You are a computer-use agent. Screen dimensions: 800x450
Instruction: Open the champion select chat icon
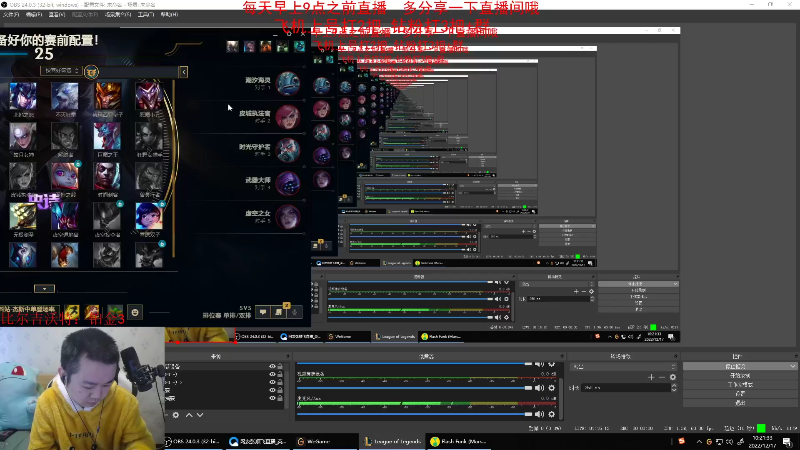tap(263, 312)
